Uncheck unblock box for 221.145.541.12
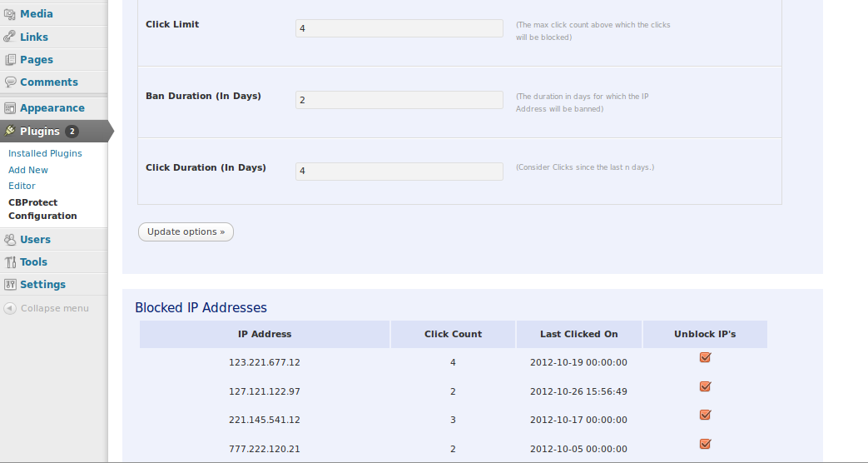The height and width of the screenshot is (463, 868). pyautogui.click(x=705, y=415)
